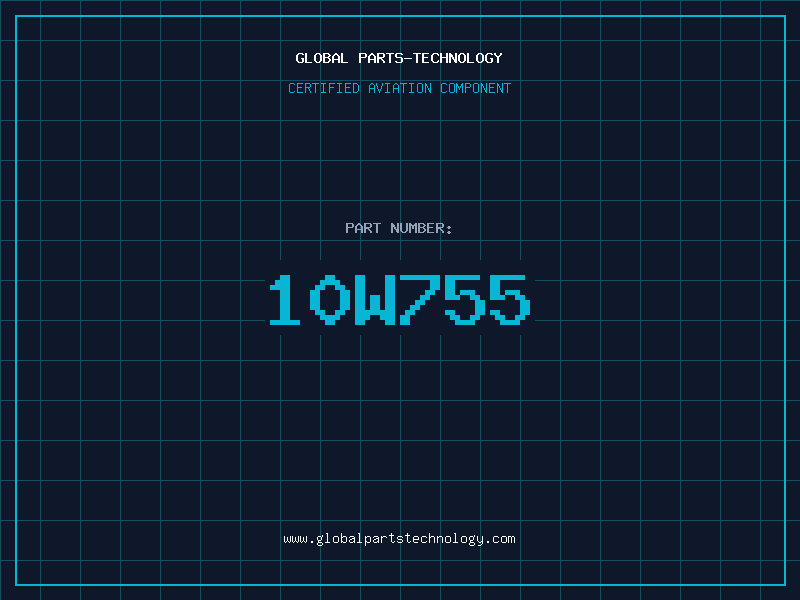This screenshot has width=800, height=600.
Task: Click the .com ending of the website URL
Action: [499, 540]
